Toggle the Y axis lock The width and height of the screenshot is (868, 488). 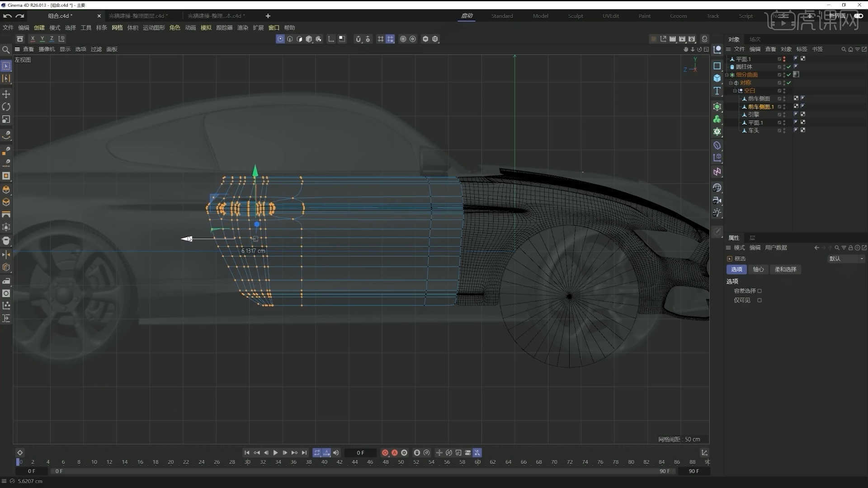[42, 39]
